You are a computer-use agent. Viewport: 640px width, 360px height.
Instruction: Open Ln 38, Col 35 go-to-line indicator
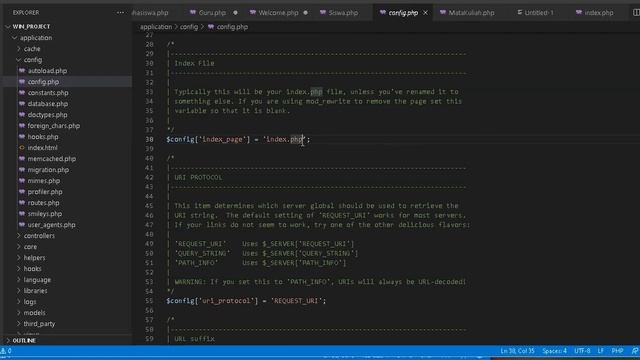click(517, 351)
